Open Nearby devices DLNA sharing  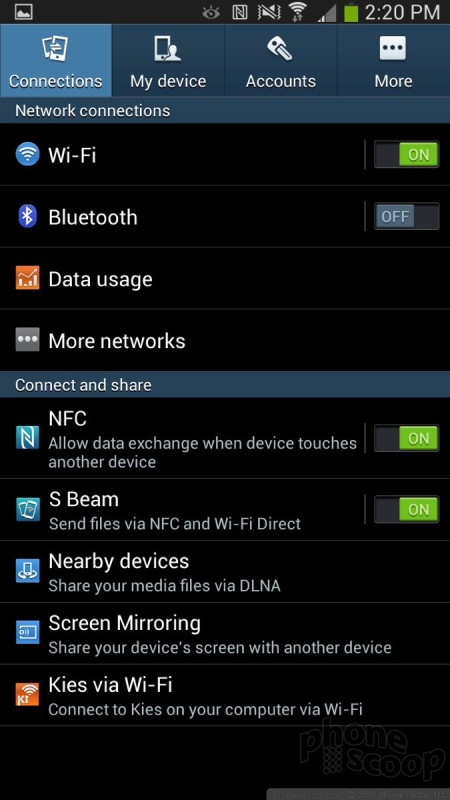tap(225, 571)
